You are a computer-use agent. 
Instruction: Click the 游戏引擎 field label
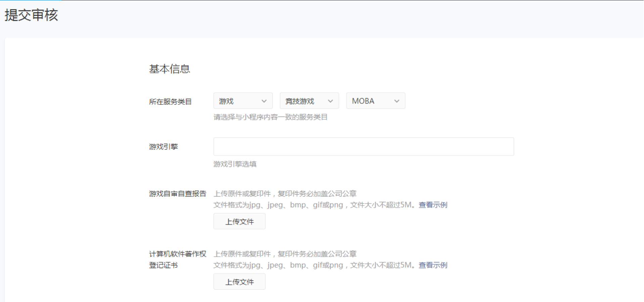pos(164,146)
